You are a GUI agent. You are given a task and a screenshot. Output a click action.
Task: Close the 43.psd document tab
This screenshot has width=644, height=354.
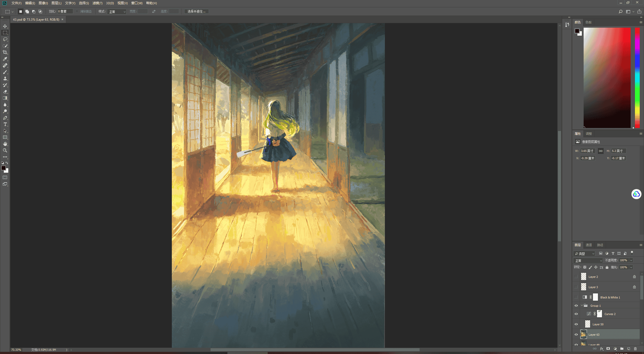pyautogui.click(x=62, y=19)
